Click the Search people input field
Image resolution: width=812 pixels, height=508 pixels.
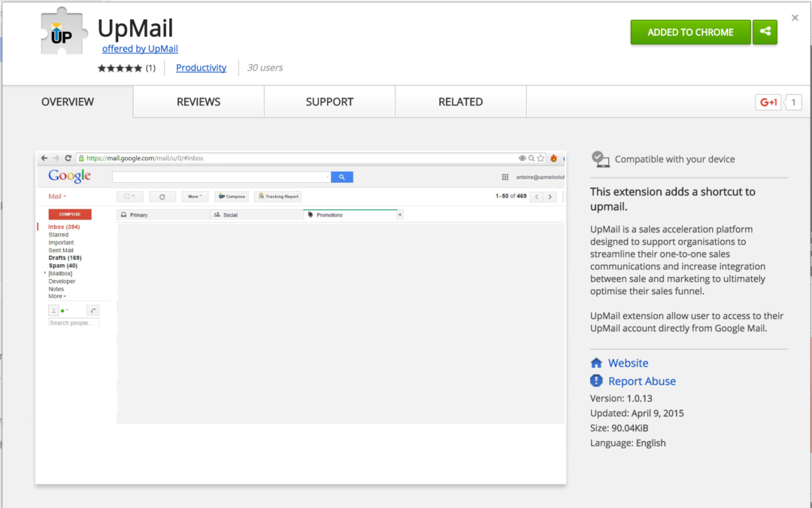pos(71,322)
